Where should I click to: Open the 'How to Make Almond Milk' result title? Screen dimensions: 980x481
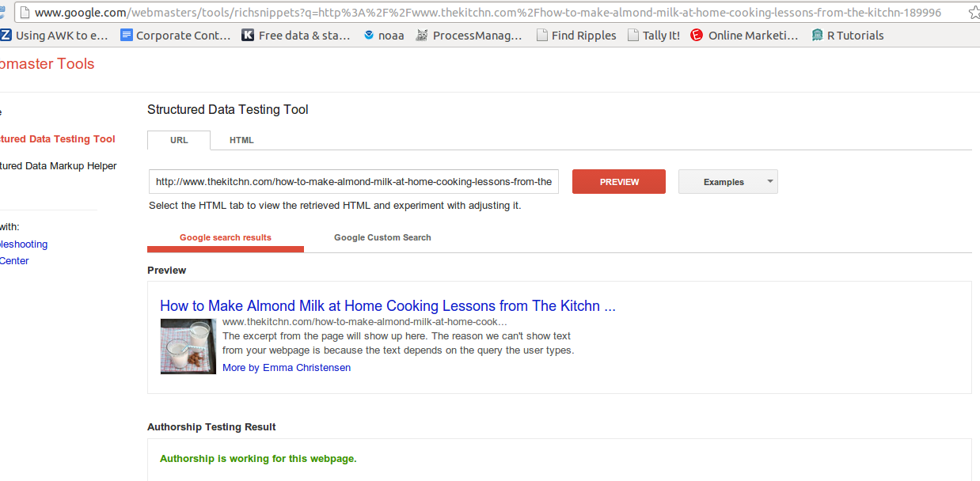pyautogui.click(x=388, y=305)
